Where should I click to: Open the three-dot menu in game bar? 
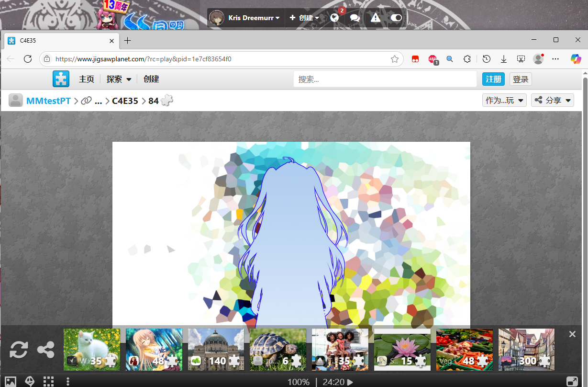point(68,382)
